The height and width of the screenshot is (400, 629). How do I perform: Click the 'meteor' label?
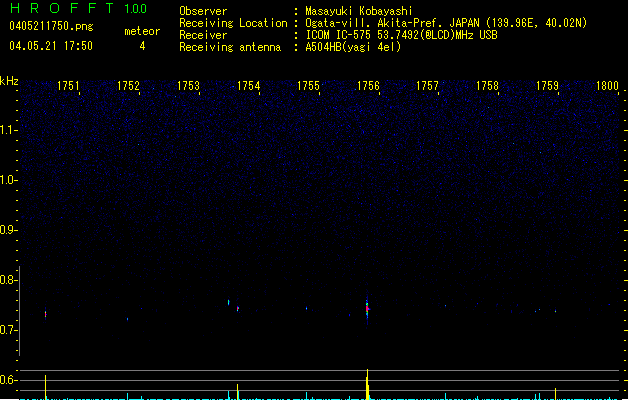click(x=142, y=31)
